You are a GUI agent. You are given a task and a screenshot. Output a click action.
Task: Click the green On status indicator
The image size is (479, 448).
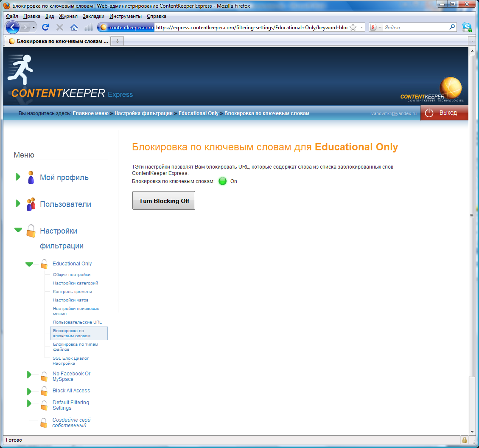[x=223, y=181]
